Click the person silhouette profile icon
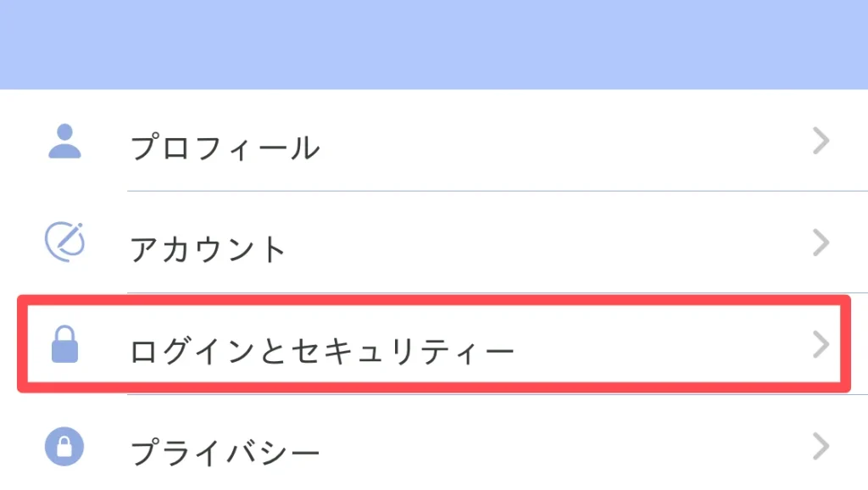868x490 pixels. pyautogui.click(x=64, y=142)
